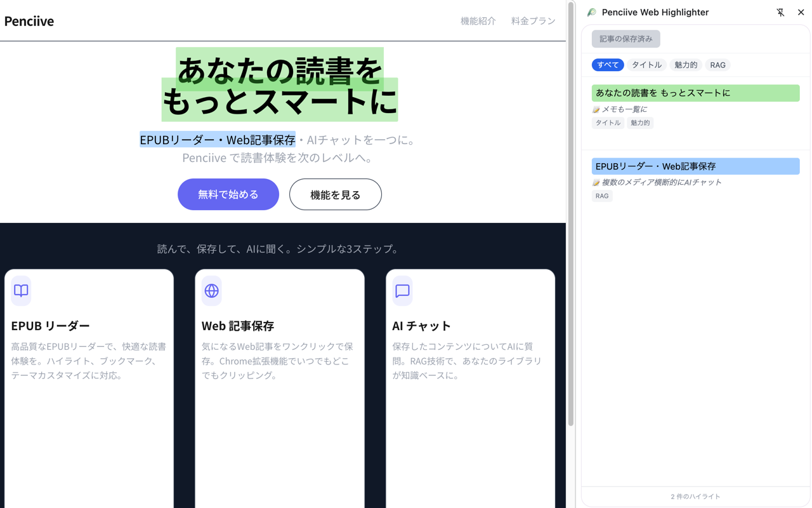Screen dimensions: 812x508
Task: Select the すべて filter tab
Action: [608, 65]
